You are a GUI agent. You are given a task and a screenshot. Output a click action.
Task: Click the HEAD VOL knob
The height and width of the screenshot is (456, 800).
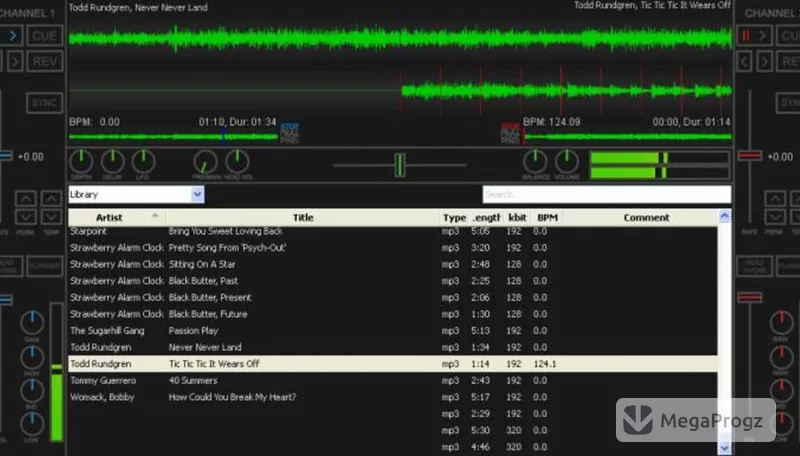[x=237, y=162]
